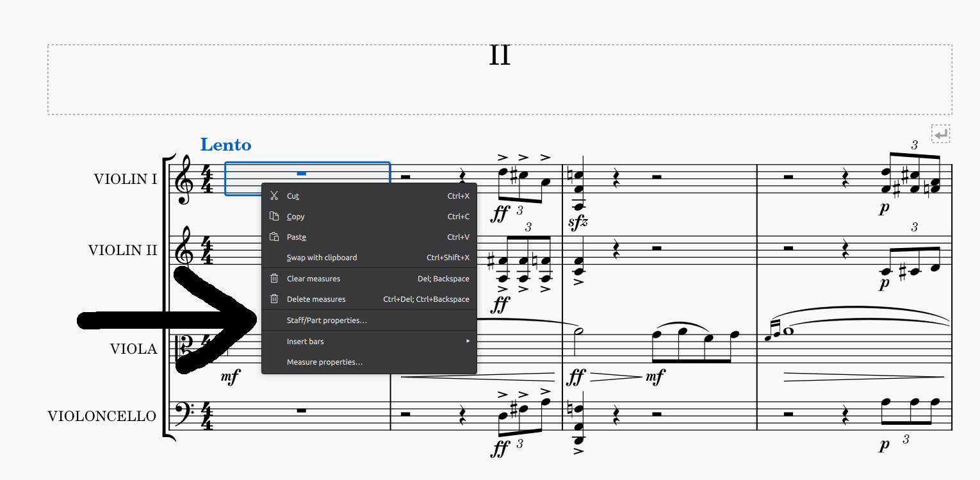Select the VIOLIN II staff label

122,251
